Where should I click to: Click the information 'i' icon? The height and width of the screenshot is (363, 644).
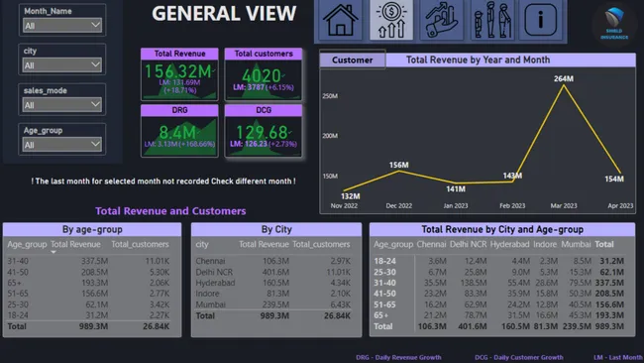[x=541, y=20]
